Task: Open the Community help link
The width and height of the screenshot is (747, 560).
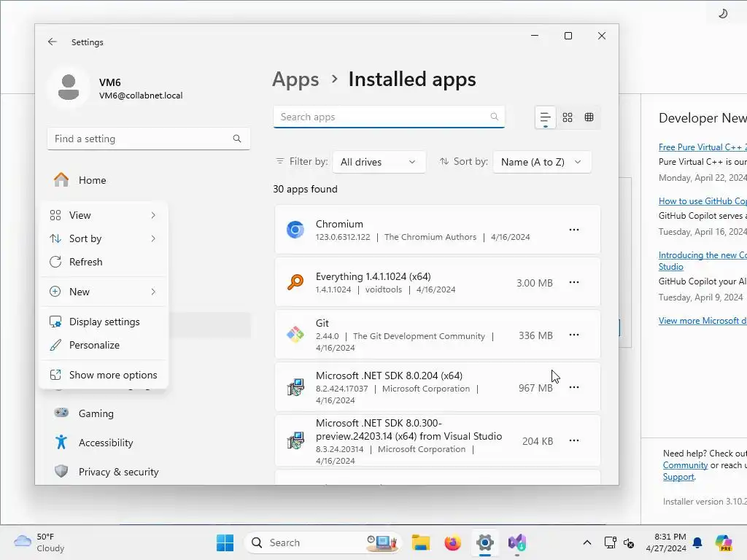Action: [685, 465]
